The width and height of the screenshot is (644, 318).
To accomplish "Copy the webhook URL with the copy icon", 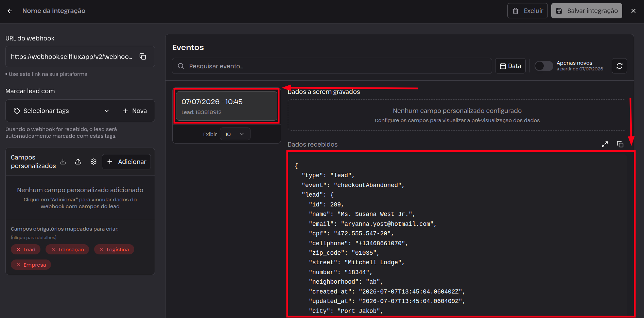I will pos(143,56).
